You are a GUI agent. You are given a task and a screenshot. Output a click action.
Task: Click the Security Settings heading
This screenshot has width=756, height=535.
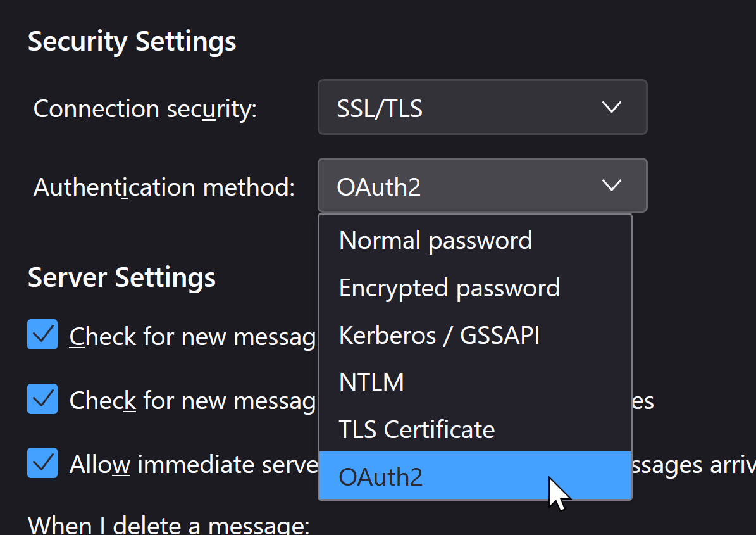(132, 42)
